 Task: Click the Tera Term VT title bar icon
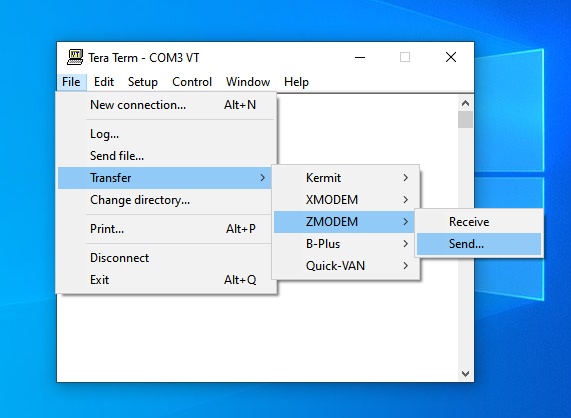[75, 57]
